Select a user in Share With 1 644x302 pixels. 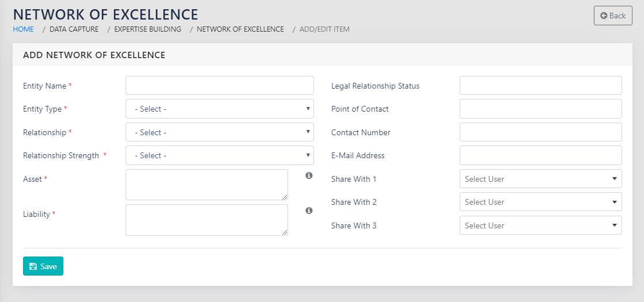[540, 179]
